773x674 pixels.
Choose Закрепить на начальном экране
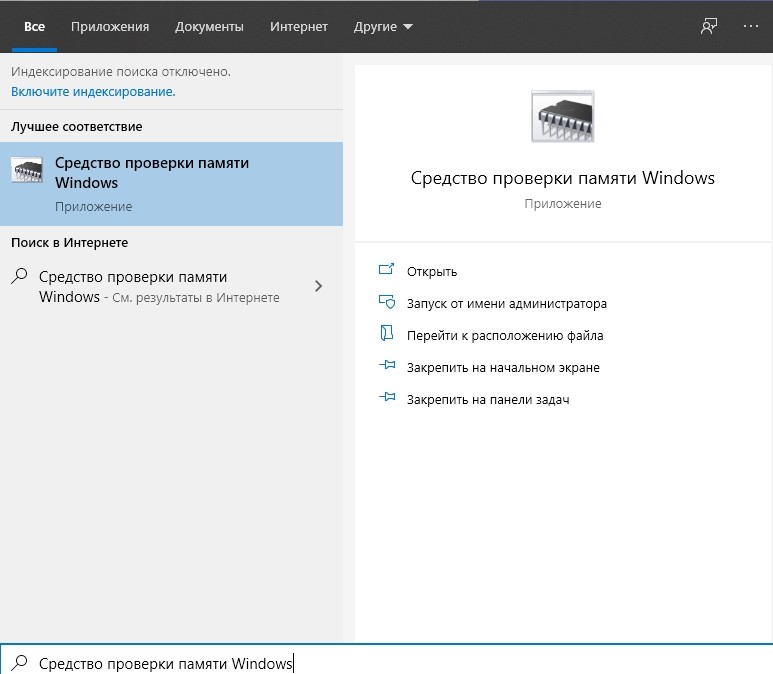503,368
